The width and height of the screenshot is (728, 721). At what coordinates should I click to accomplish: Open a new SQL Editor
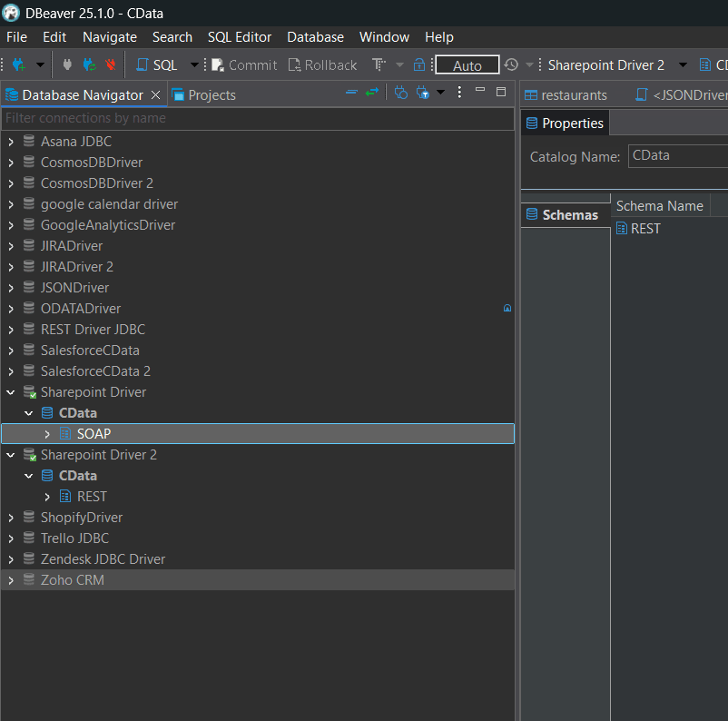coord(154,64)
